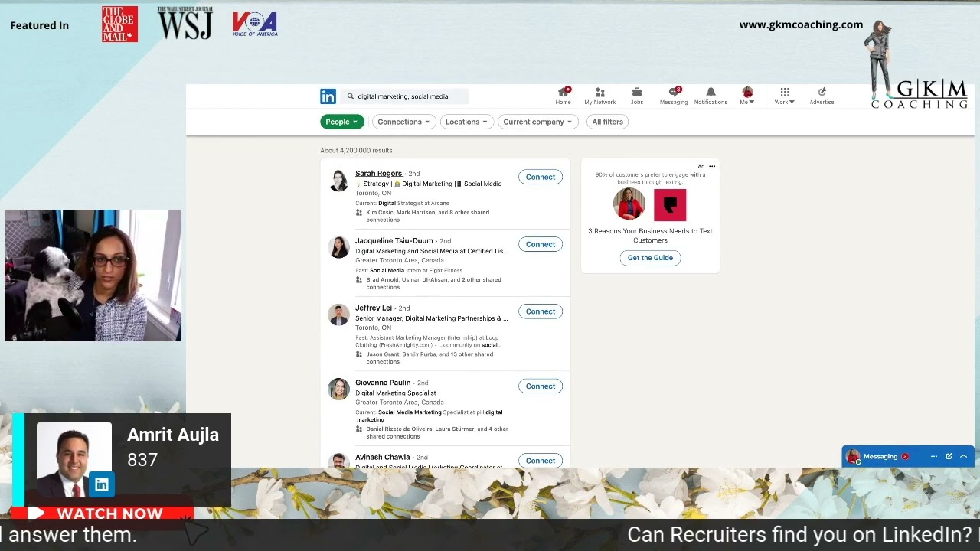
Task: Click About 4,200,000 results text
Action: 356,151
